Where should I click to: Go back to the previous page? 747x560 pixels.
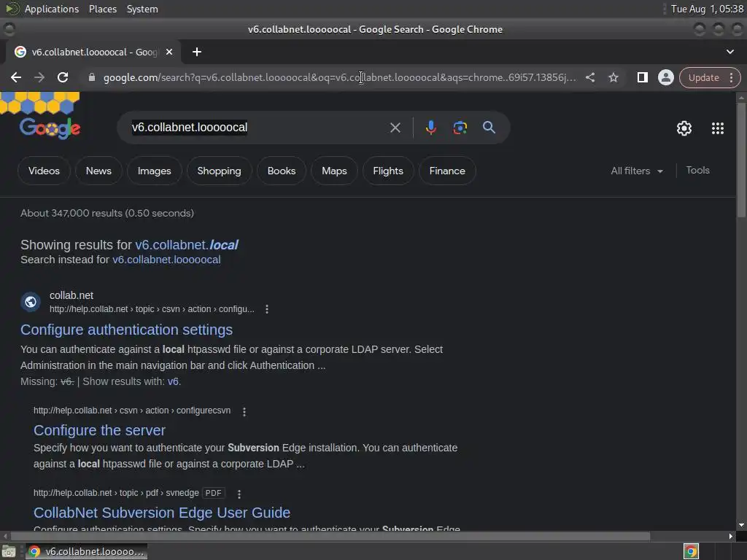(x=16, y=77)
